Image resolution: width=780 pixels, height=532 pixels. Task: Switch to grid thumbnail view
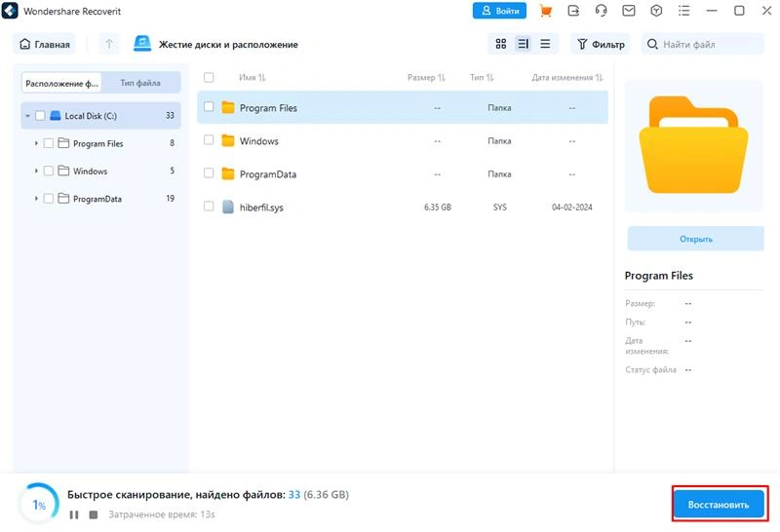pyautogui.click(x=501, y=44)
